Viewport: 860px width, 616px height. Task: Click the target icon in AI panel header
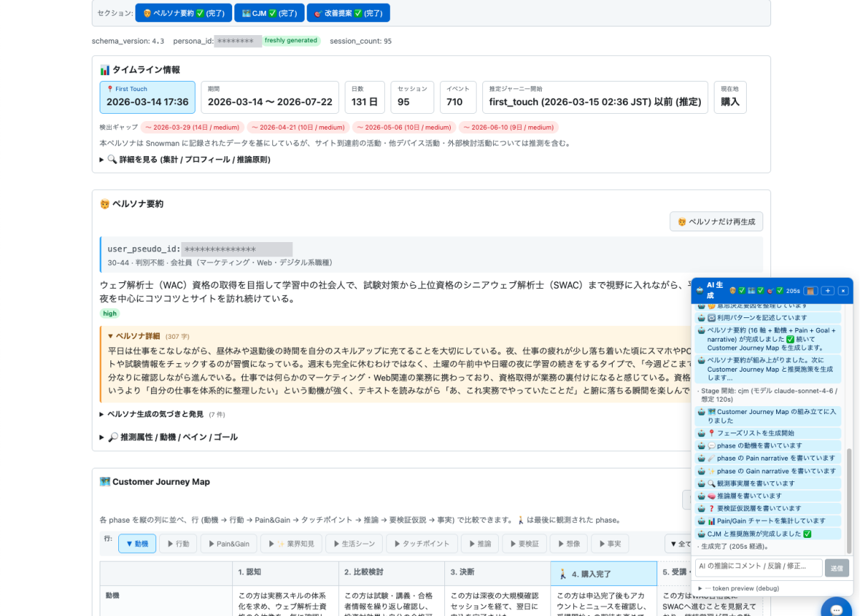[771, 291]
